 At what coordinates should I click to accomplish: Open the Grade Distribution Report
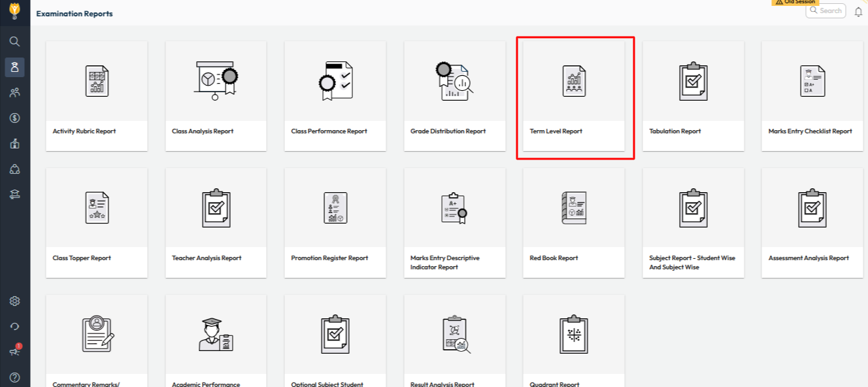pos(454,96)
